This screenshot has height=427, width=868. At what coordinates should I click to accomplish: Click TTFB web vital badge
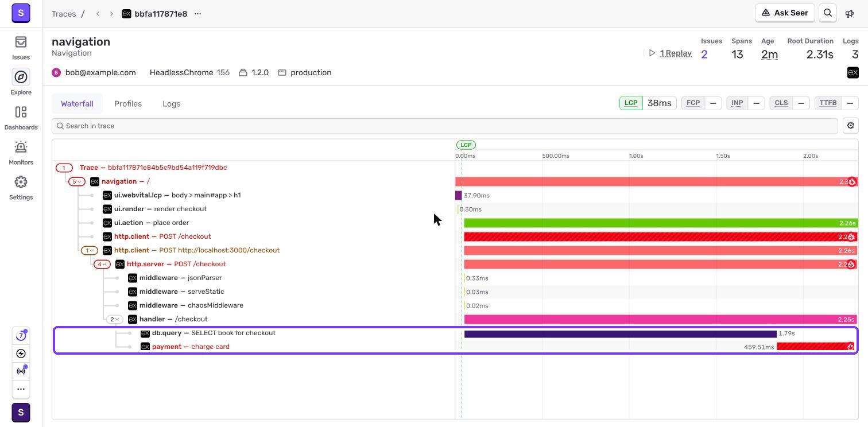pyautogui.click(x=836, y=103)
